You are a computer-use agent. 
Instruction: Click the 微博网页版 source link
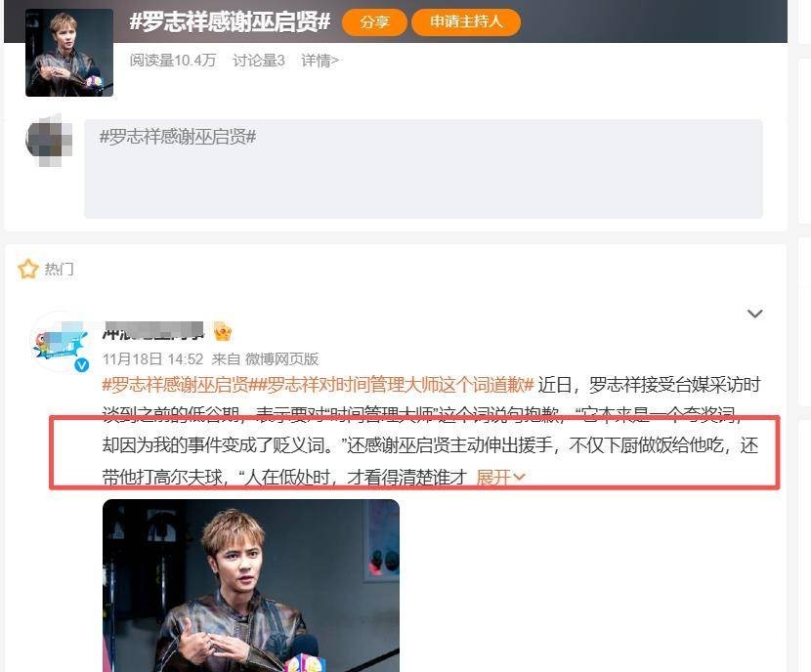[281, 359]
